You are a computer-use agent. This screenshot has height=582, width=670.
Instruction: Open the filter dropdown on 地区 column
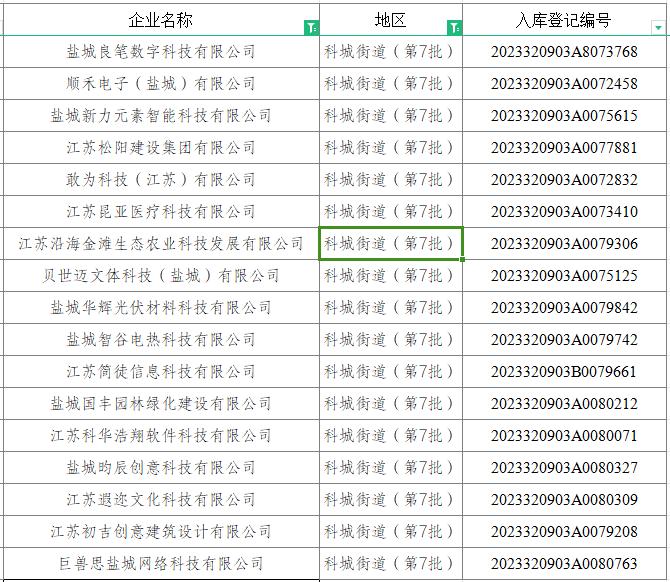pyautogui.click(x=454, y=28)
